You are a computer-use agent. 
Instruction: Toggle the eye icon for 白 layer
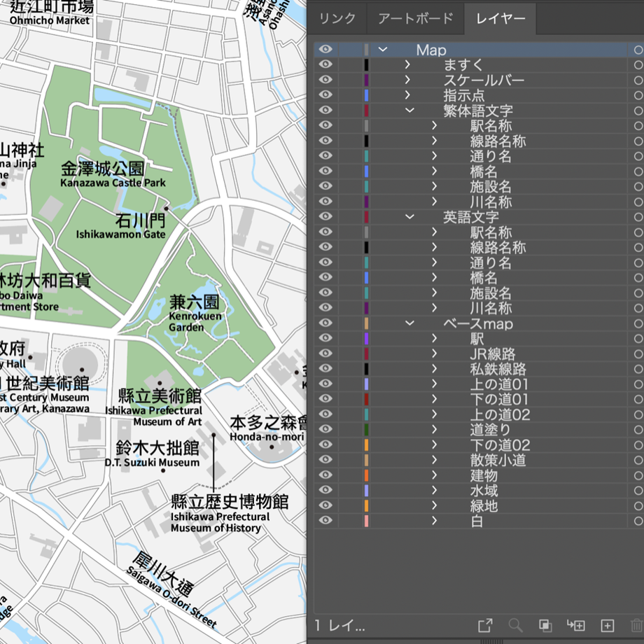325,520
